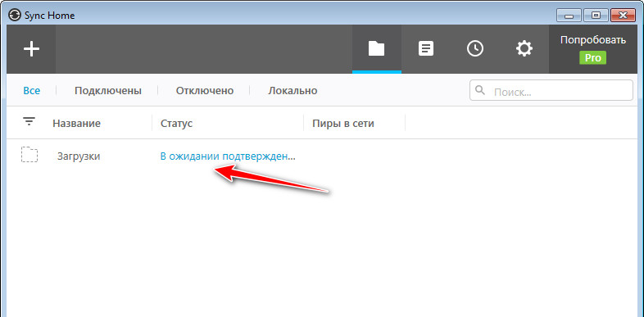The image size is (644, 317).
Task: Sort by Название column header
Action: pyautogui.click(x=76, y=123)
